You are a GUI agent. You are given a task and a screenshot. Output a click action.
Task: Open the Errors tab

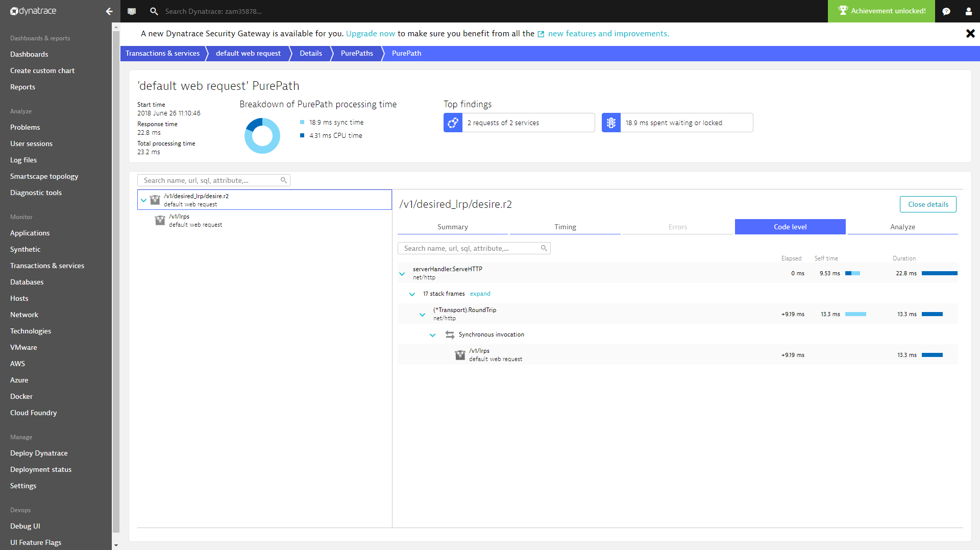click(x=678, y=227)
